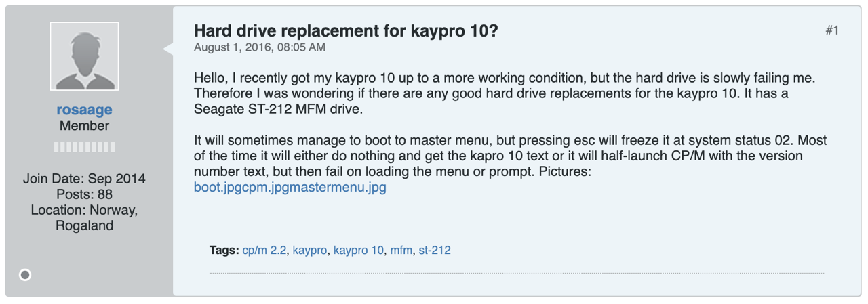Select the cp/m 2.2 tag

pos(264,250)
